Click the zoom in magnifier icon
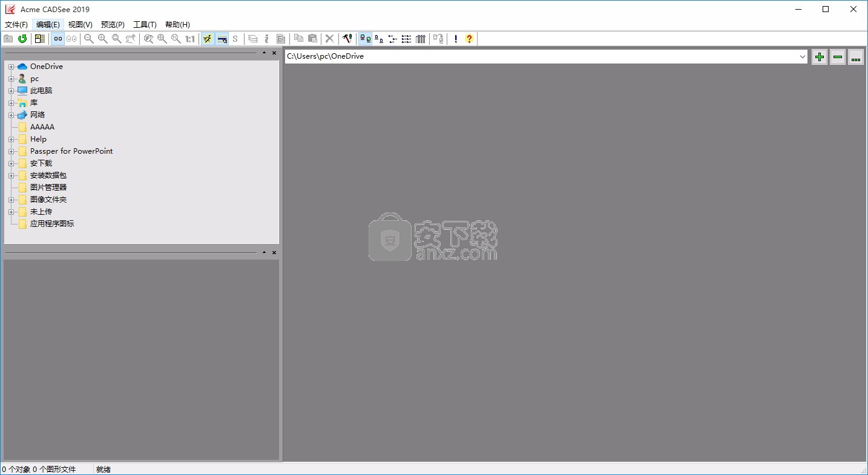The height and width of the screenshot is (475, 868). coord(103,39)
